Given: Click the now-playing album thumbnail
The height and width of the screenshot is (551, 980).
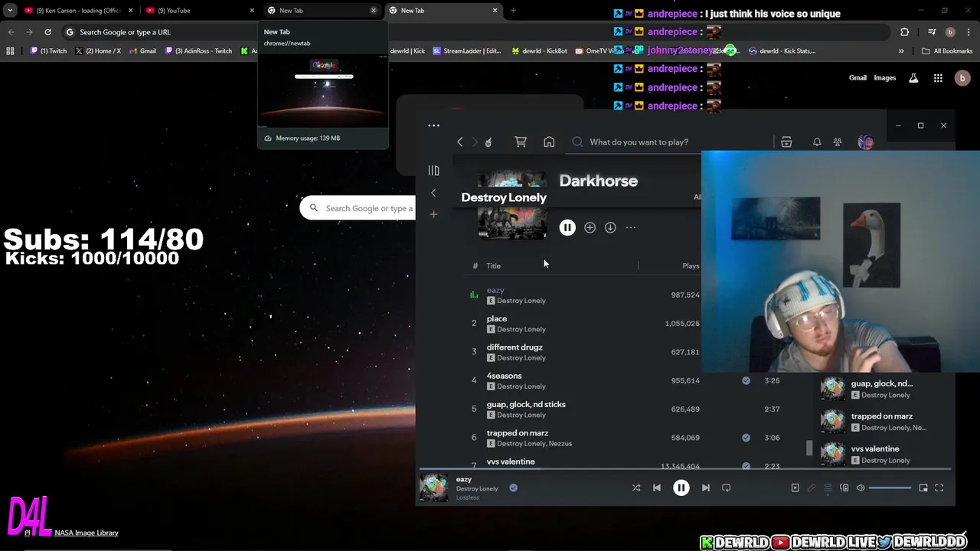Looking at the screenshot, I should click(434, 487).
